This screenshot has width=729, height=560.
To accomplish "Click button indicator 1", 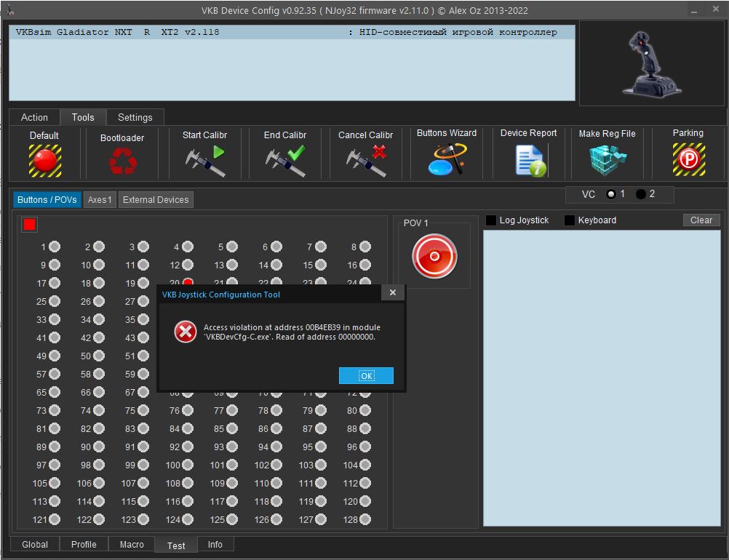I will tap(55, 247).
